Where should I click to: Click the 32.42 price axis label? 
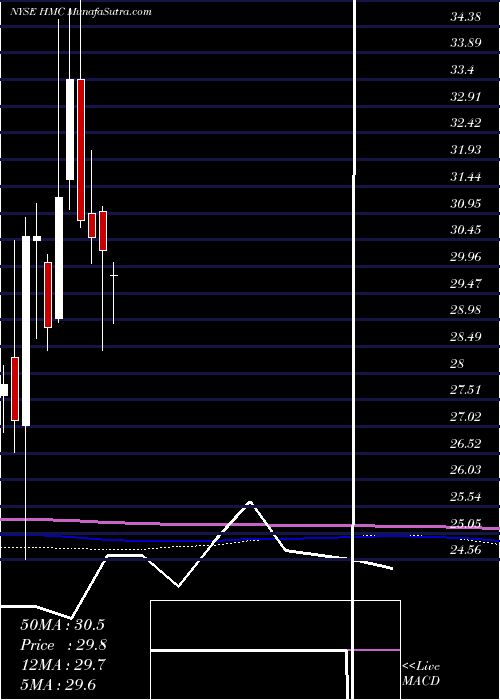[x=466, y=123]
